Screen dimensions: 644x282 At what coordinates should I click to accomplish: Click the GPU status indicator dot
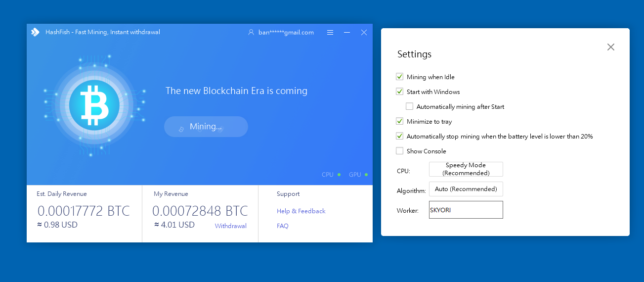366,175
